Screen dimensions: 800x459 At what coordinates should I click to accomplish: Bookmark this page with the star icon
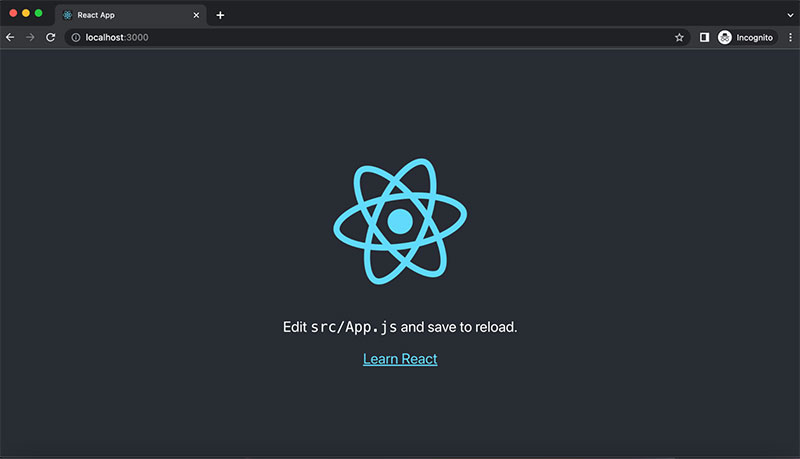pos(679,37)
